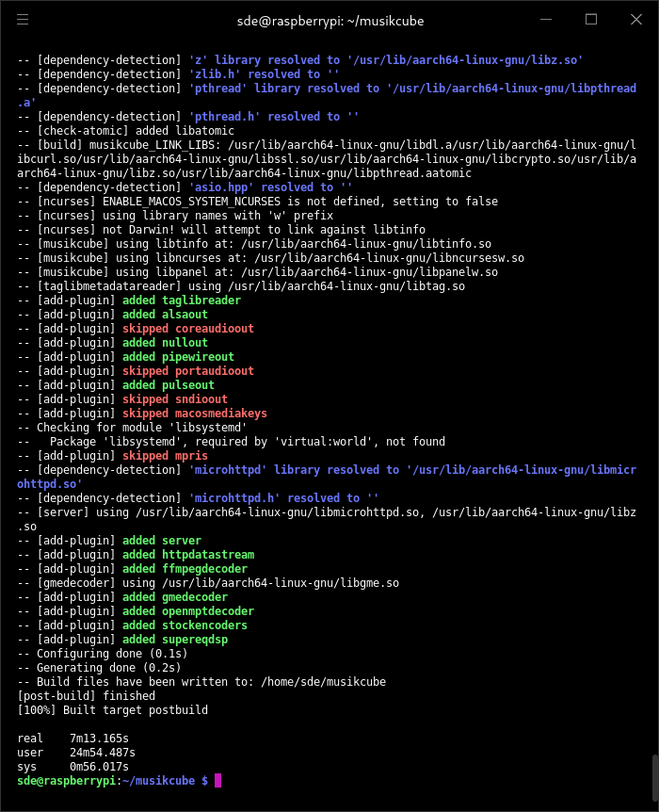The image size is (659, 812).
Task: Click the close window icon
Action: [636, 19]
